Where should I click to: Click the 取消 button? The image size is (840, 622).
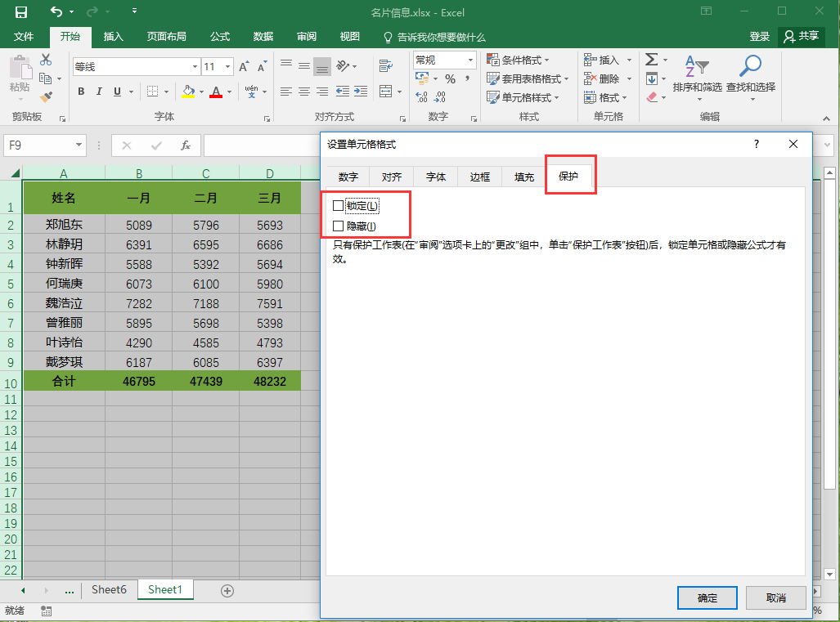775,598
